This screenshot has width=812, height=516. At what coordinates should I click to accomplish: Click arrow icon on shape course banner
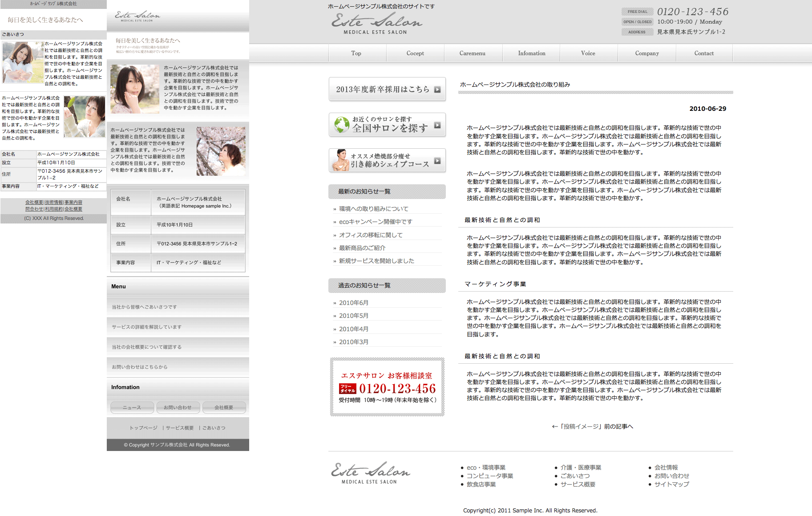click(x=437, y=161)
